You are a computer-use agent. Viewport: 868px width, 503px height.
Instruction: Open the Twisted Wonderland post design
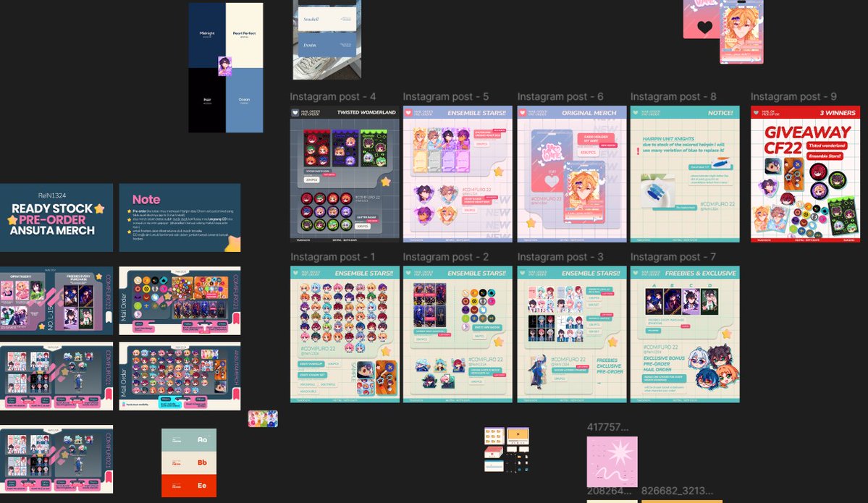point(345,174)
